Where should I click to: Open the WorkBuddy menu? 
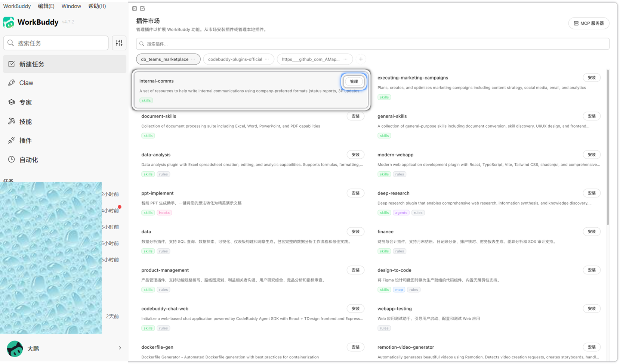(17, 6)
